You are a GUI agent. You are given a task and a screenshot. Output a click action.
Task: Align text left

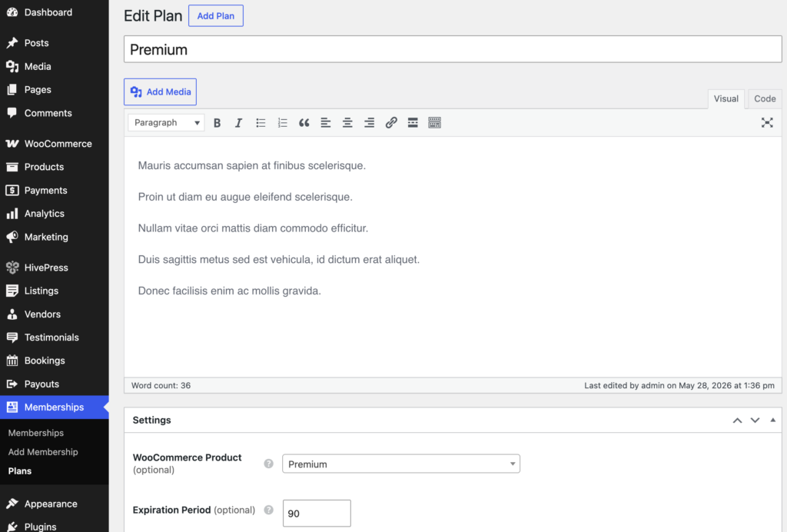(x=326, y=122)
